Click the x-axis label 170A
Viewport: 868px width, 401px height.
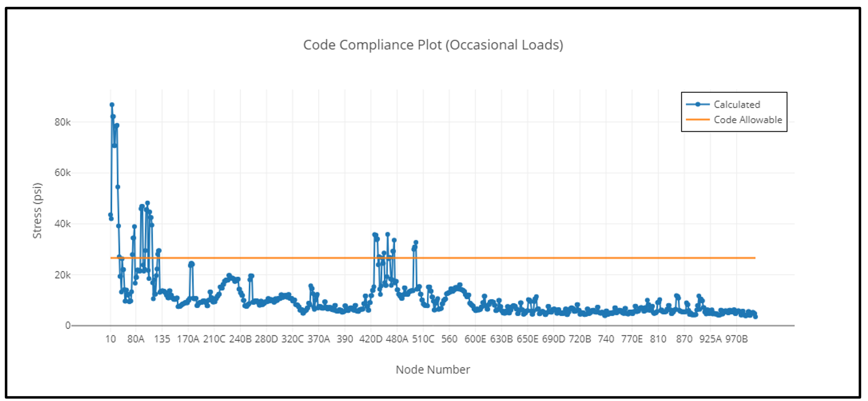(188, 339)
